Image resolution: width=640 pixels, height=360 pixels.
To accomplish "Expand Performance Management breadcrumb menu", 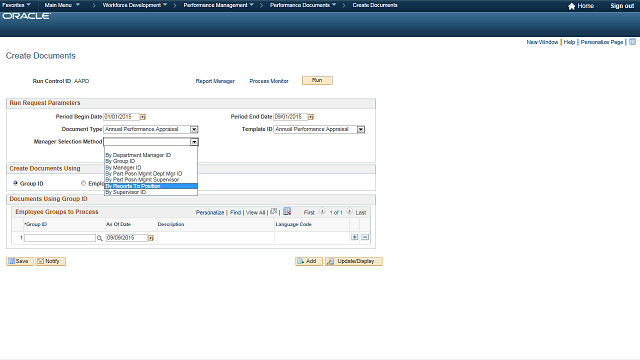I will [219, 5].
